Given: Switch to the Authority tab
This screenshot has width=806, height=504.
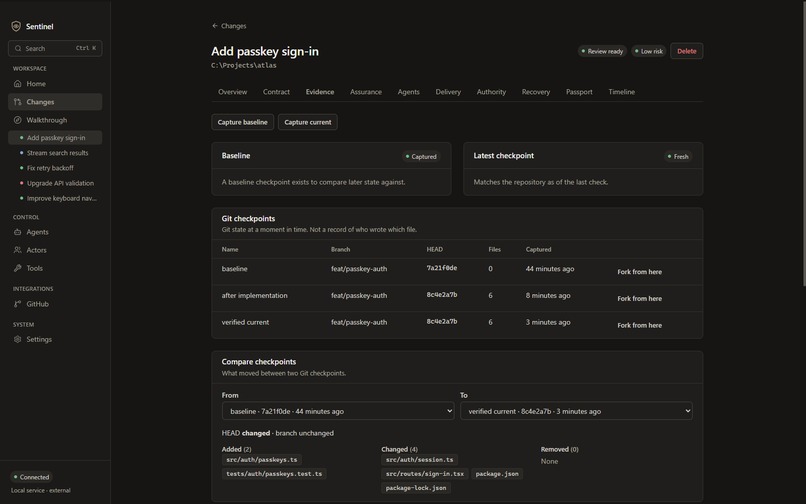Looking at the screenshot, I should [x=491, y=92].
